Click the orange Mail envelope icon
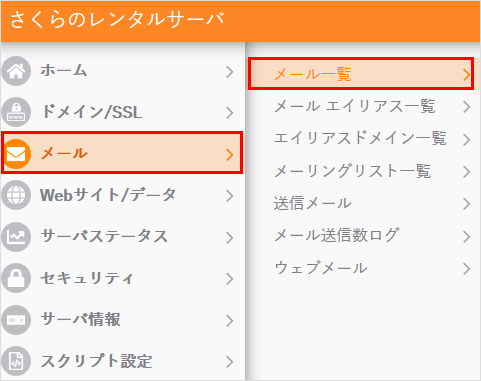This screenshot has width=481, height=381. pos(16,154)
